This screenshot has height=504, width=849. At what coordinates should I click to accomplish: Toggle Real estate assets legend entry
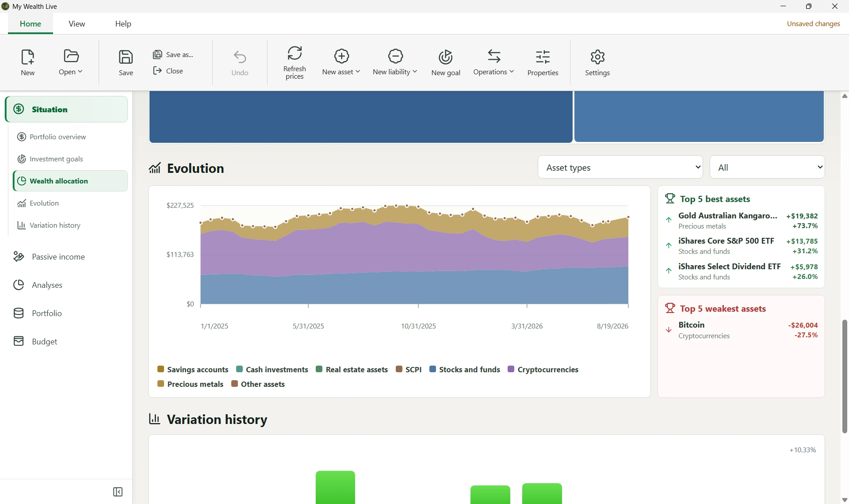[x=352, y=370]
